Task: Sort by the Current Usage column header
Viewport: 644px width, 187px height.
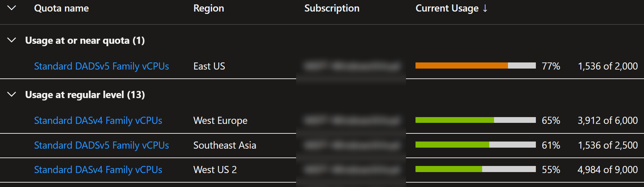Action: pyautogui.click(x=447, y=8)
